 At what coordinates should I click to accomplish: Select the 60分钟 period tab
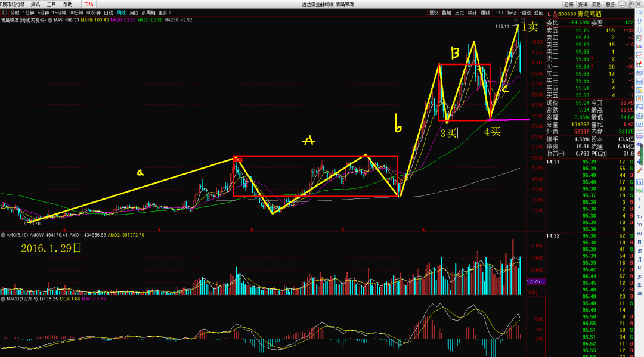94,13
